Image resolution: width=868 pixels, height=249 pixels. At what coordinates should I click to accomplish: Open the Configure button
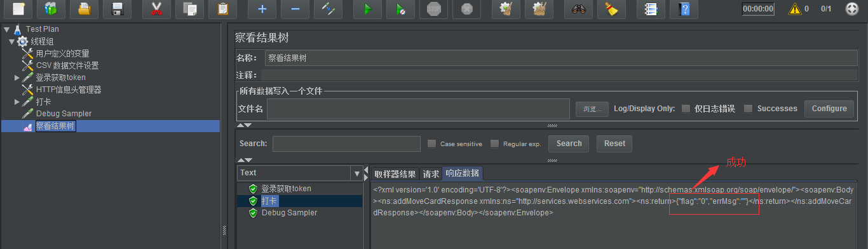[829, 109]
